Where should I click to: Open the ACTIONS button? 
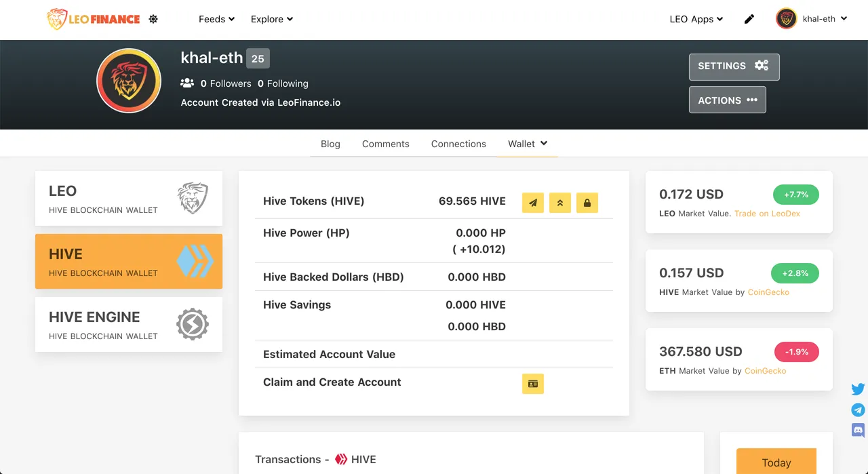point(728,100)
